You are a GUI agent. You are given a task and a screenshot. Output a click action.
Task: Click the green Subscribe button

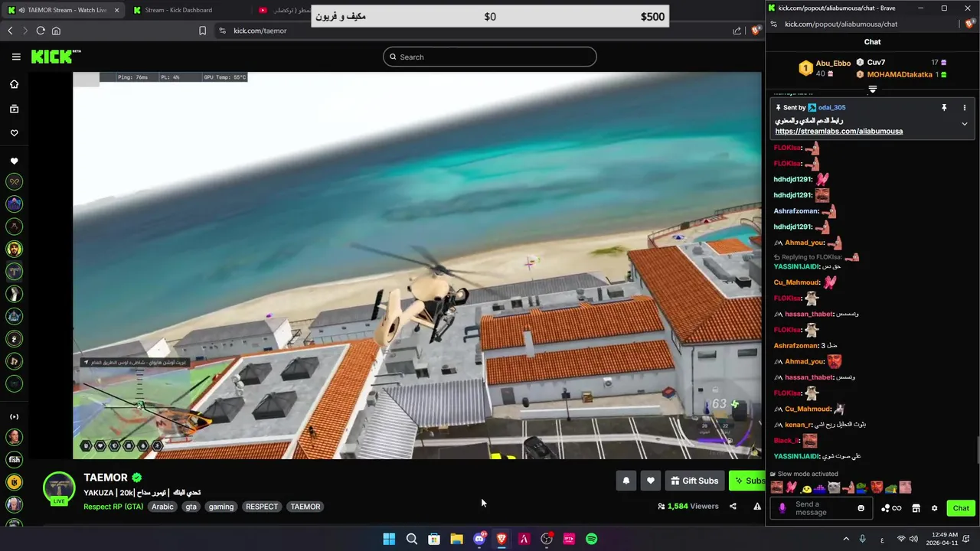(x=747, y=481)
